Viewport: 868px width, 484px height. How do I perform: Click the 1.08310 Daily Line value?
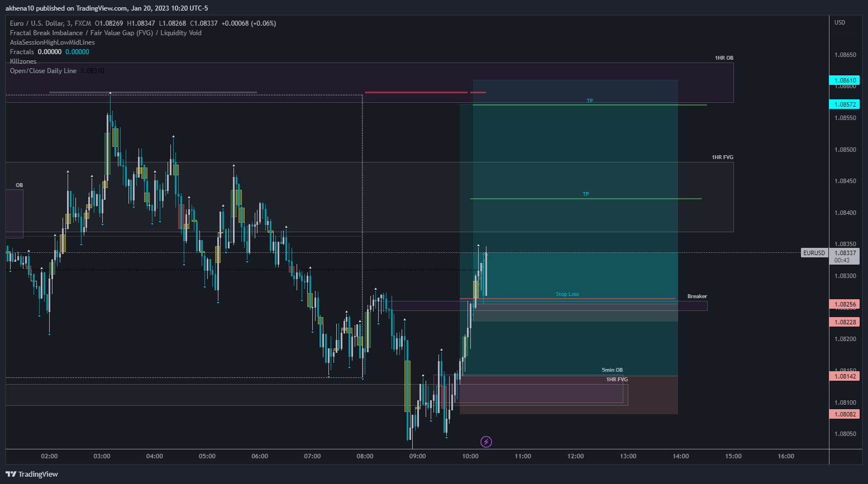coord(93,71)
